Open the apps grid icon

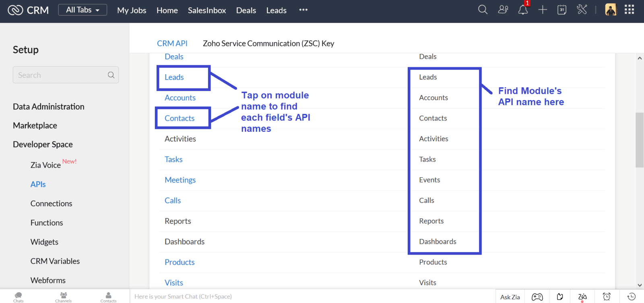pos(630,10)
